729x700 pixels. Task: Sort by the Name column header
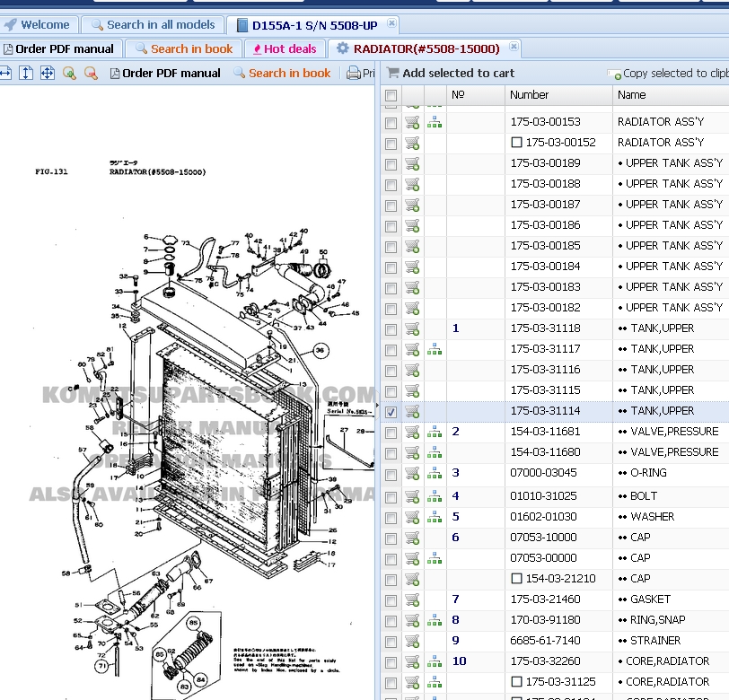coord(671,95)
